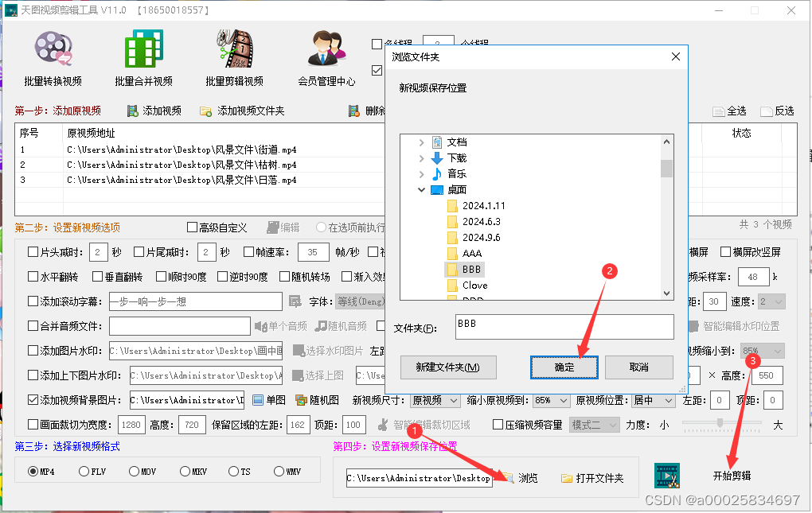Image resolution: width=812 pixels, height=513 pixels.
Task: Click the 打开文件夹 folder icon
Action: [567, 478]
